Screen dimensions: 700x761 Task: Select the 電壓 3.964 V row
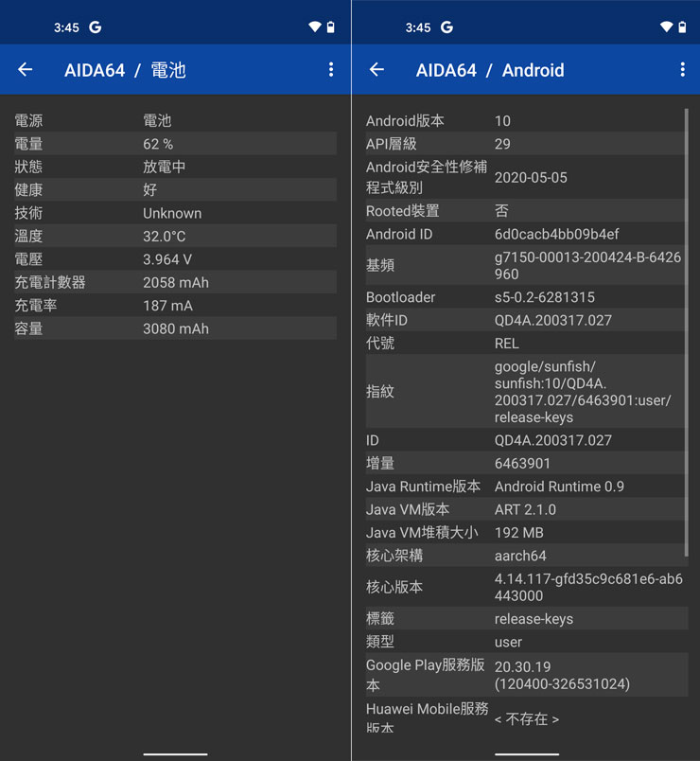[175, 259]
